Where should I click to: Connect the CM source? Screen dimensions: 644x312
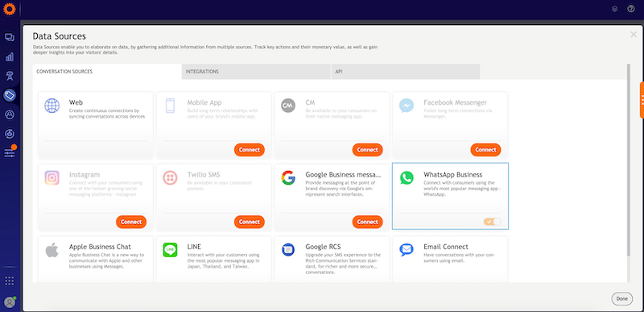click(x=368, y=150)
